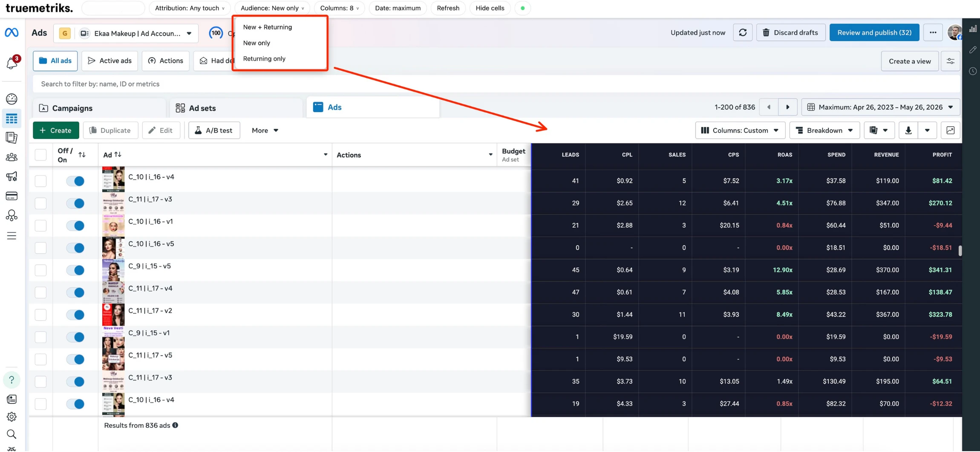Image resolution: width=980 pixels, height=452 pixels.
Task: Toggle the select-all ads checkbox in header
Action: 40,155
